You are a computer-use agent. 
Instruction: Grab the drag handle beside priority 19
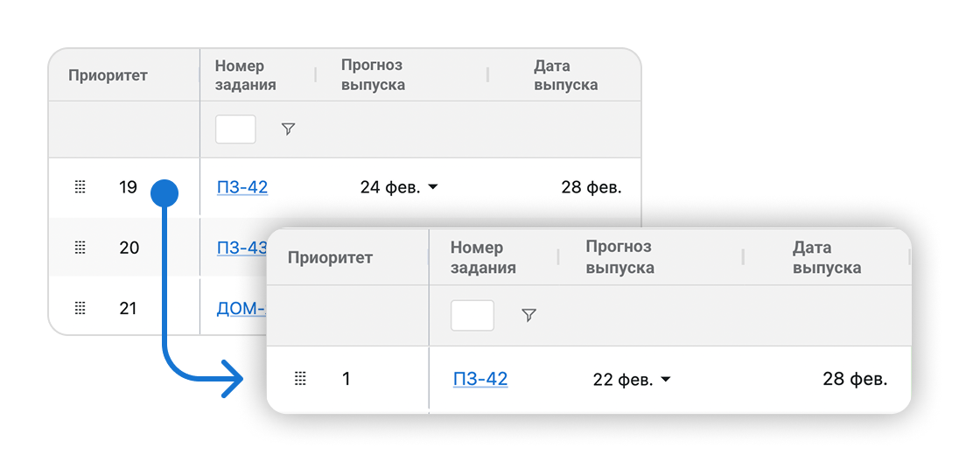80,186
